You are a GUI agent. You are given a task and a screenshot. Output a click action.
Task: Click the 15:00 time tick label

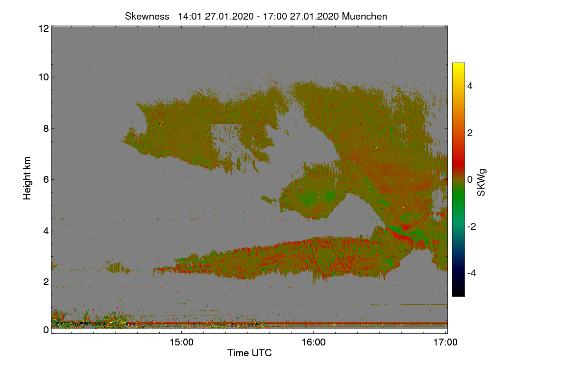[181, 343]
